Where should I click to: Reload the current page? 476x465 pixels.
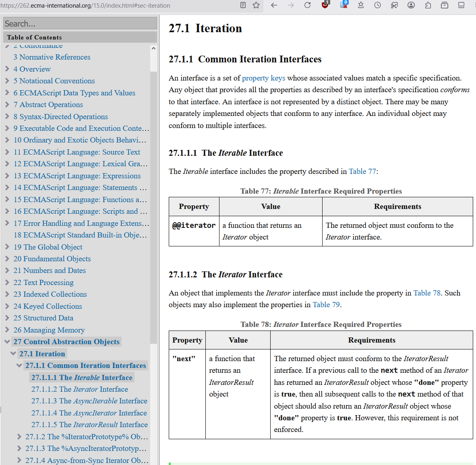tap(308, 5)
